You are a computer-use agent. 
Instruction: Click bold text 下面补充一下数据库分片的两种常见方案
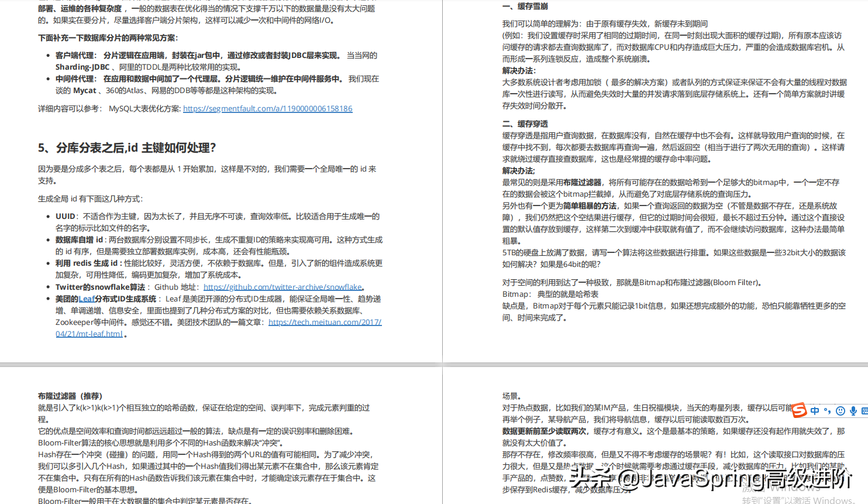point(107,37)
